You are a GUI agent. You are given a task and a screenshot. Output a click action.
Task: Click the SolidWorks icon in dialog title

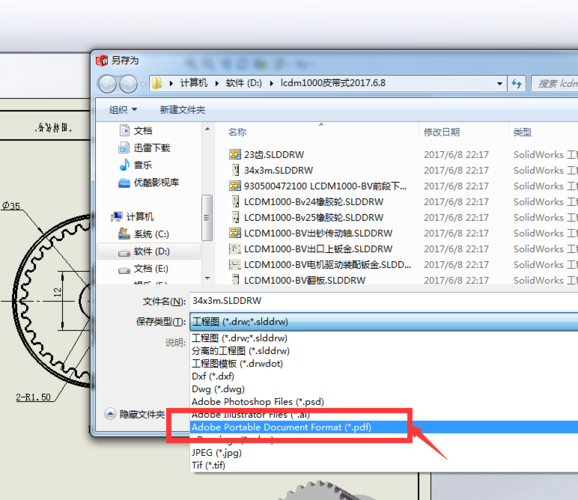click(102, 60)
